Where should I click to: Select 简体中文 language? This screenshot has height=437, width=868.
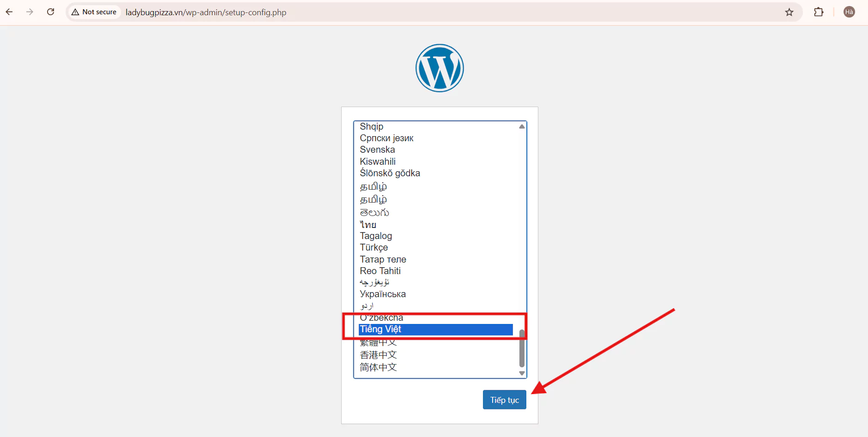(436, 367)
